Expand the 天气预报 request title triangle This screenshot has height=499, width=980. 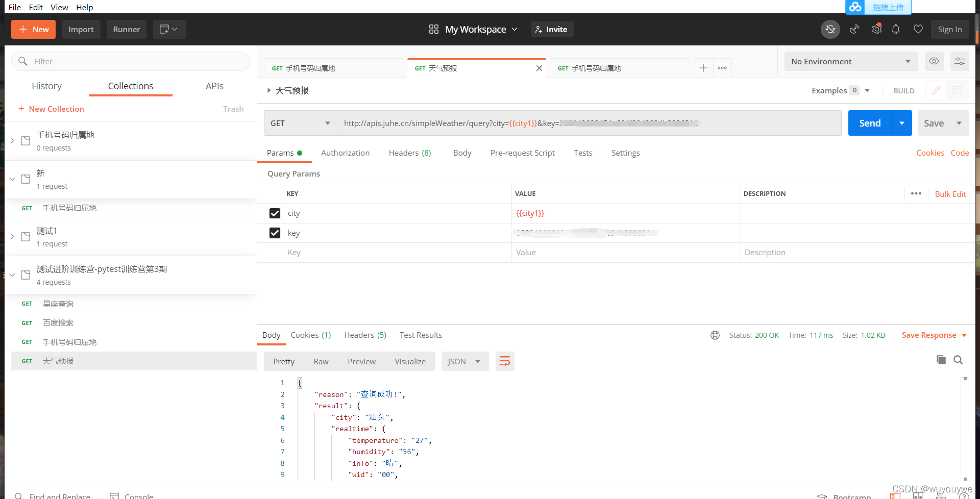coord(269,90)
